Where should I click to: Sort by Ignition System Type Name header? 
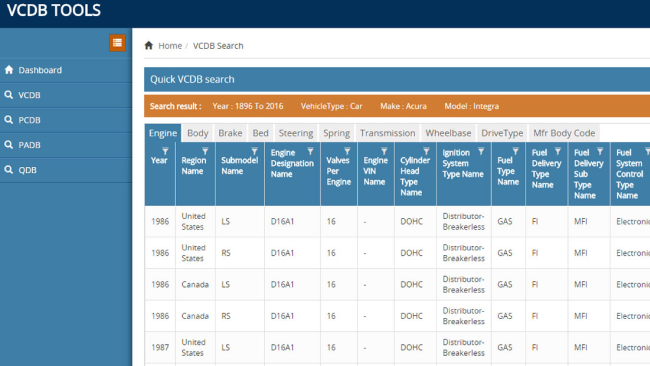[463, 163]
